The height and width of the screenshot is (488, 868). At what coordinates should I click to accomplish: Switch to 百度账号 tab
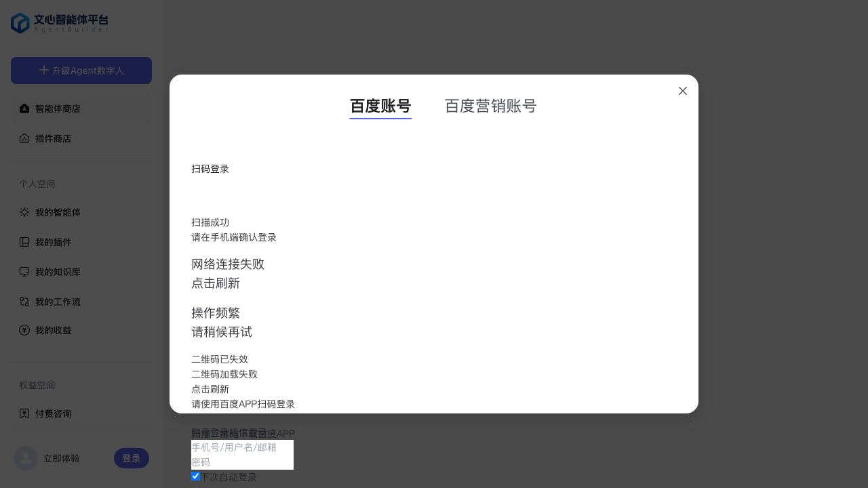pyautogui.click(x=380, y=106)
